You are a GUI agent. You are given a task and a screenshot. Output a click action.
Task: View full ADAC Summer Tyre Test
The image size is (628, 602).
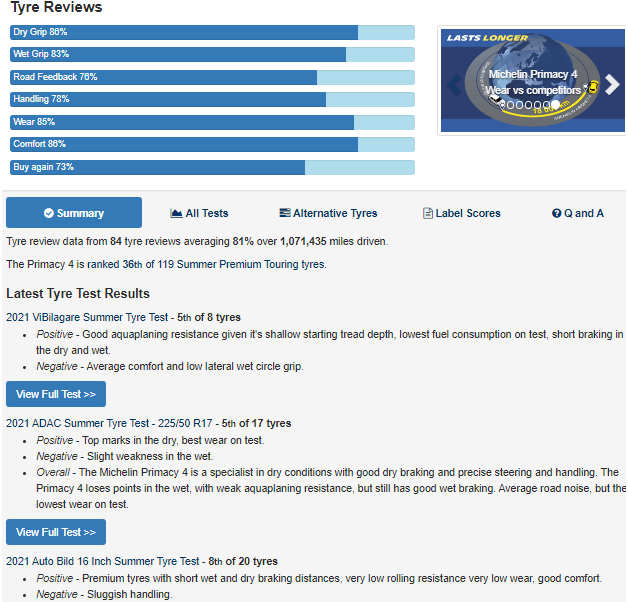(x=56, y=532)
